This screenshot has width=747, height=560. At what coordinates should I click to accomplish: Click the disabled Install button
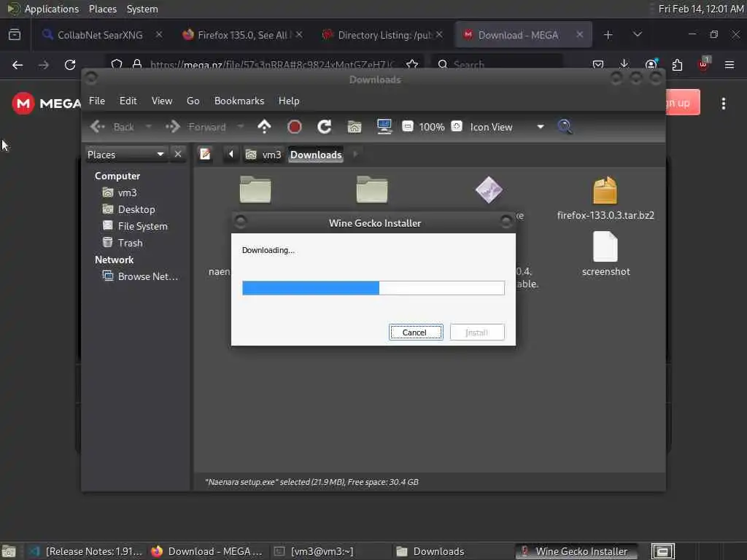tap(477, 332)
